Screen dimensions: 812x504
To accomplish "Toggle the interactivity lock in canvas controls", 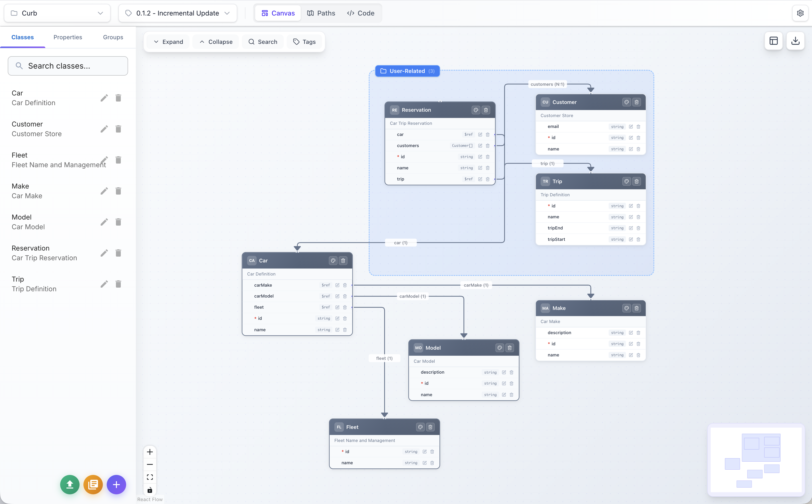I will pos(150,490).
